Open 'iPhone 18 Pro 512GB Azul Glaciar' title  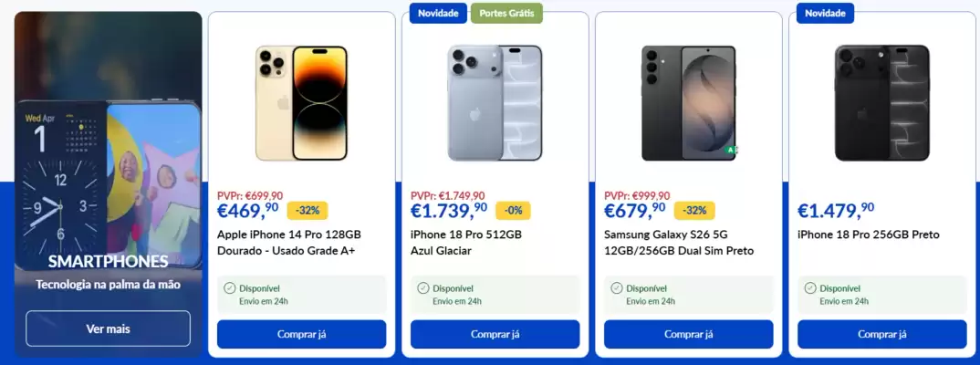tap(466, 243)
